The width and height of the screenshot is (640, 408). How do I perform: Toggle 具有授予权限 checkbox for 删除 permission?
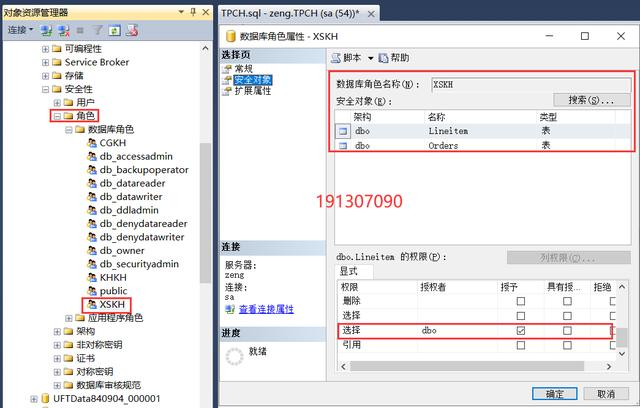coord(567,302)
